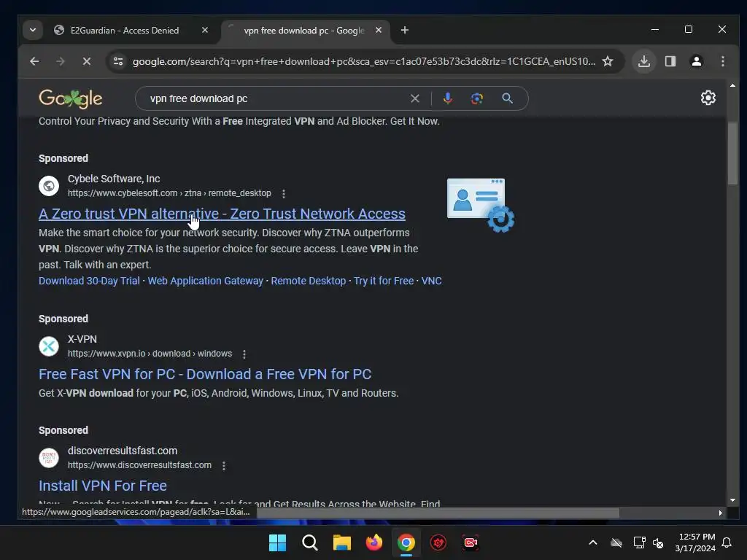This screenshot has width=747, height=560.
Task: Click xvpn.io download URL text
Action: [150, 354]
